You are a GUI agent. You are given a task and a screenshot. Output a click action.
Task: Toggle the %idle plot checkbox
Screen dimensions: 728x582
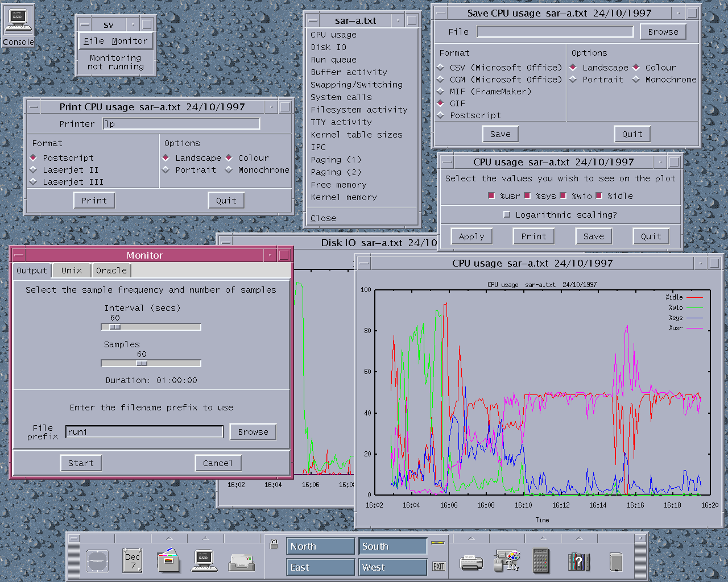tap(599, 196)
